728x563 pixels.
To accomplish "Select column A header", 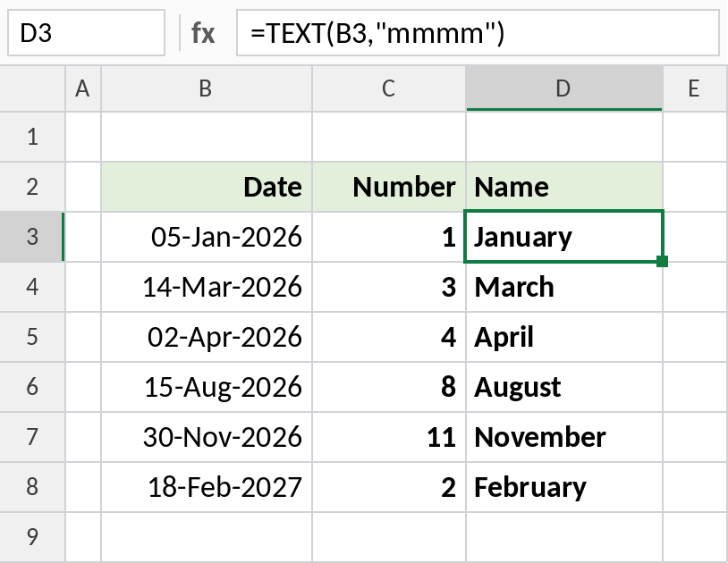I will 83,88.
